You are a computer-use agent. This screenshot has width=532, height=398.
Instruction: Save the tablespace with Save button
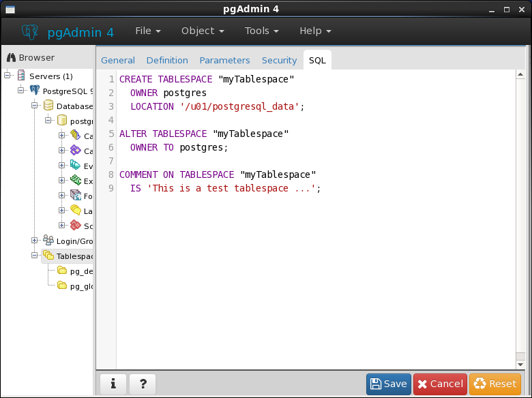[389, 384]
